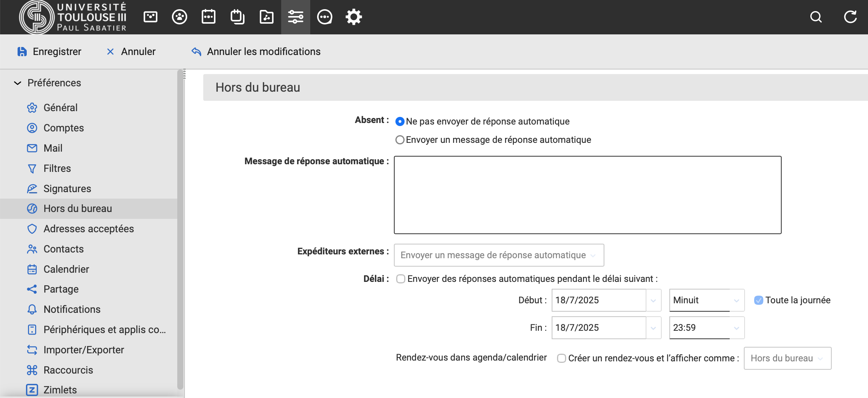The width and height of the screenshot is (868, 398).
Task: Select Hors du bureau in sidebar
Action: 89,209
